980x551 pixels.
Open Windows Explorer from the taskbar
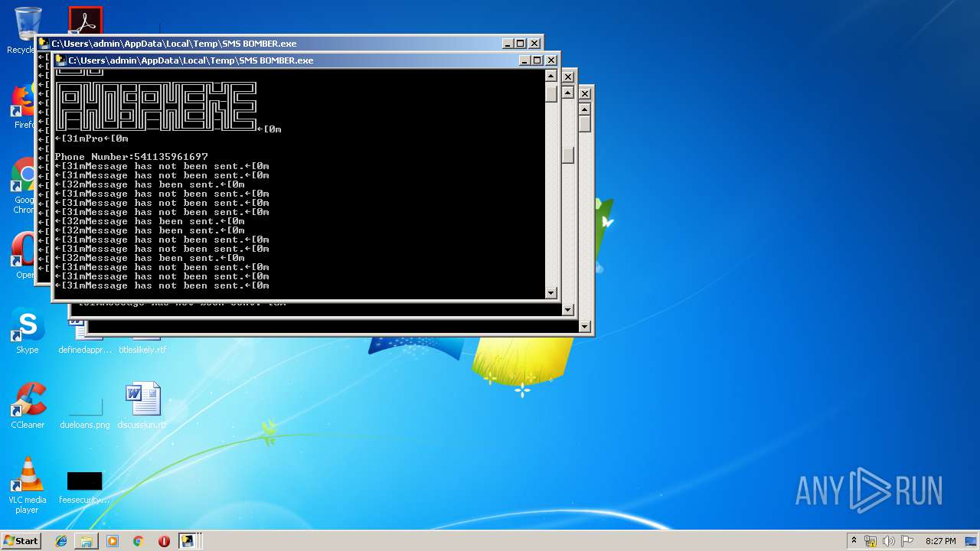(x=87, y=541)
